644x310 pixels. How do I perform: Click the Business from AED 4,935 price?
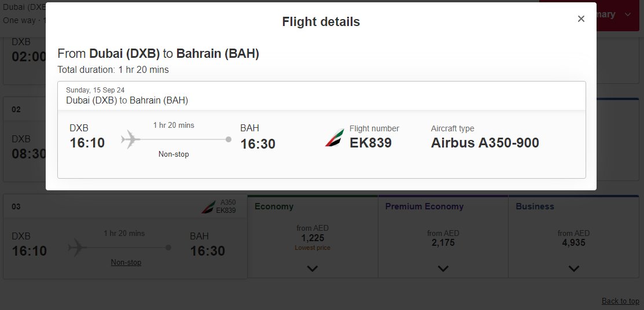pyautogui.click(x=573, y=238)
